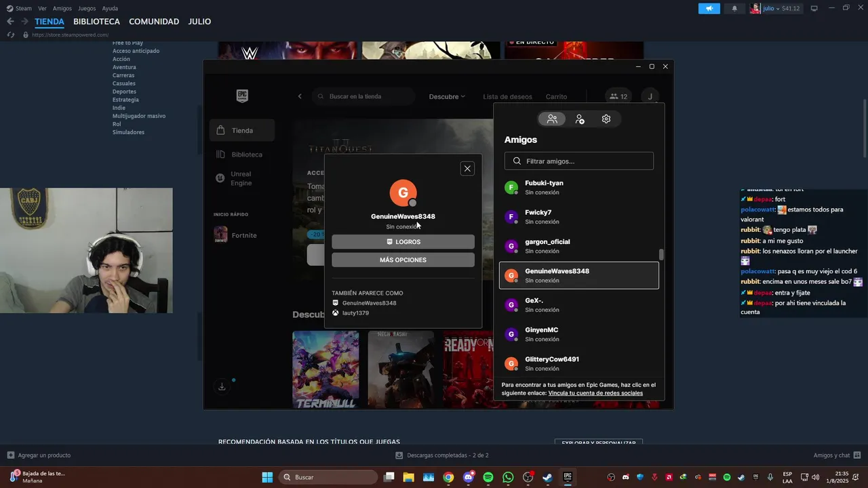Open File Explorer from the taskbar
The width and height of the screenshot is (868, 488).
(408, 477)
